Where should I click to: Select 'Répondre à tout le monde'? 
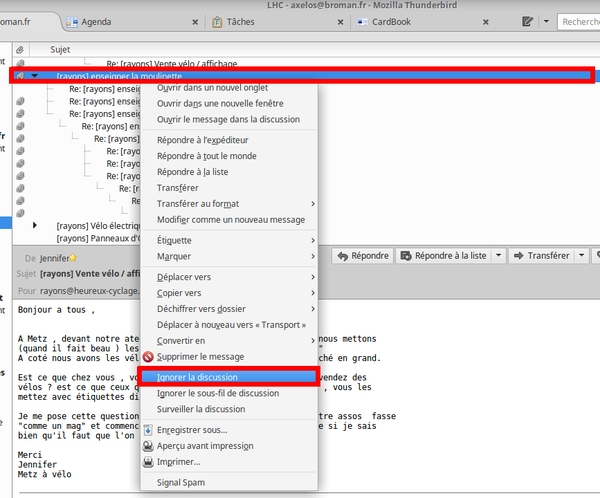point(207,156)
